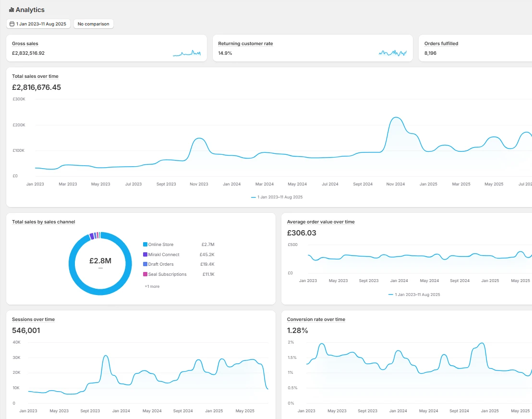532x419 pixels.
Task: Click the calendar icon in date picker
Action: tap(12, 24)
